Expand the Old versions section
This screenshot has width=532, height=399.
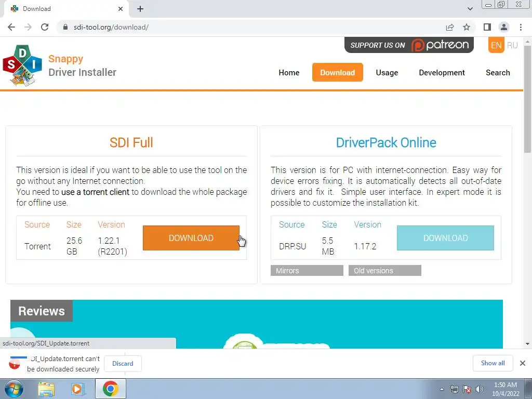coord(385,270)
